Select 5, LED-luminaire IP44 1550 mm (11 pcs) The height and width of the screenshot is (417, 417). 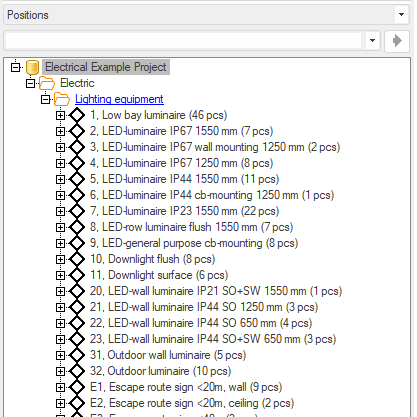coord(185,179)
